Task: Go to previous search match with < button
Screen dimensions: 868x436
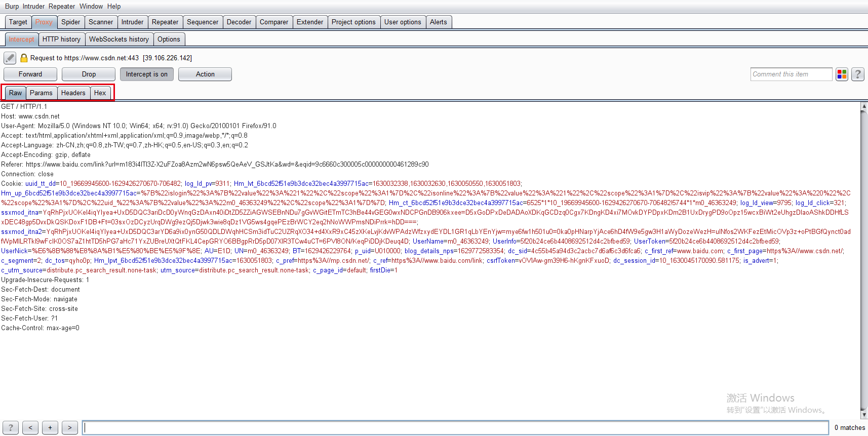Action: (x=30, y=427)
